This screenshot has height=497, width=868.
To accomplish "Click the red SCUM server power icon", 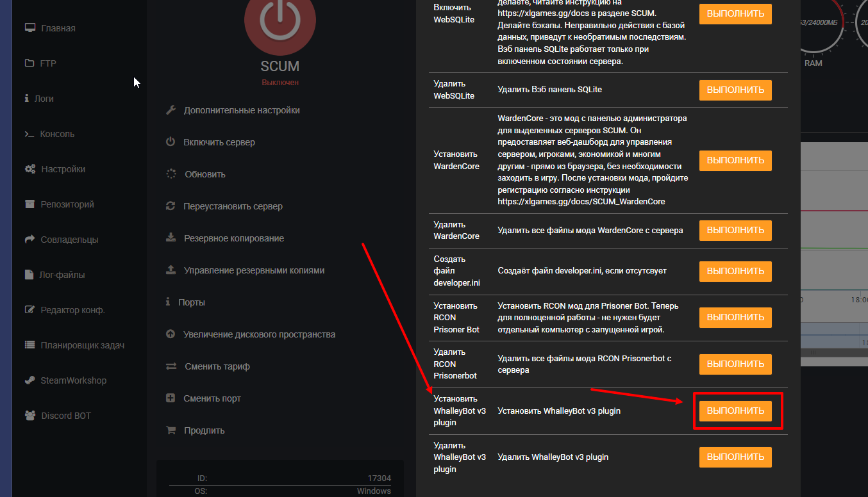I will click(280, 26).
